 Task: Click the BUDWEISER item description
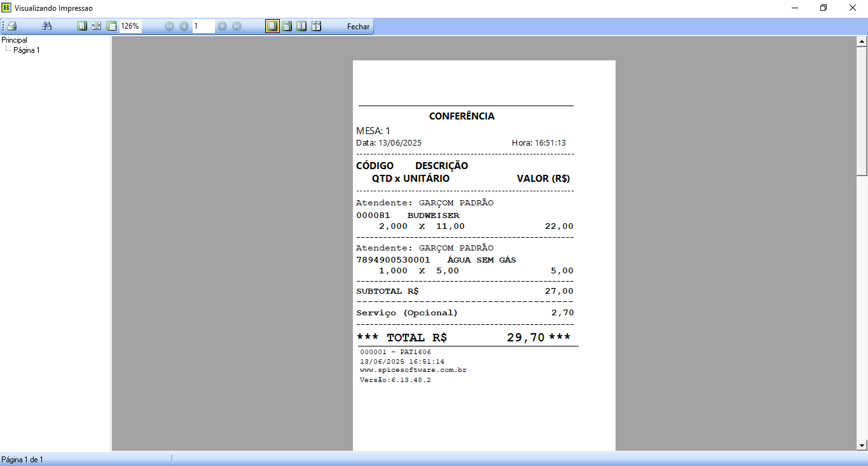coord(433,216)
